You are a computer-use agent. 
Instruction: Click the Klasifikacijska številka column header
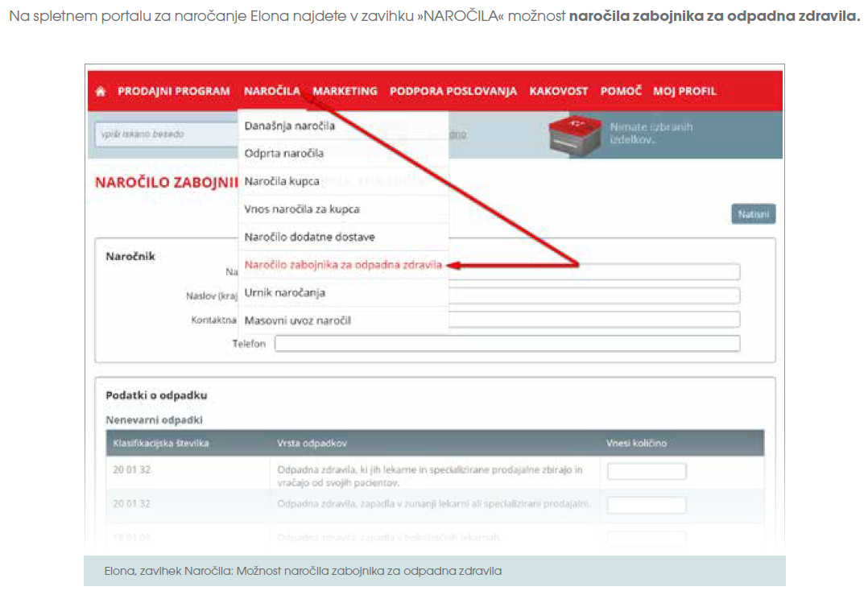(x=160, y=444)
